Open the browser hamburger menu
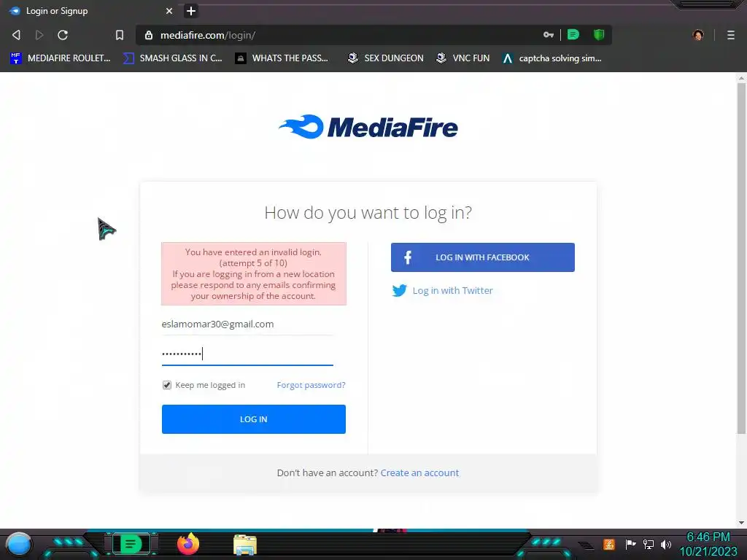Image resolution: width=747 pixels, height=560 pixels. click(x=730, y=35)
